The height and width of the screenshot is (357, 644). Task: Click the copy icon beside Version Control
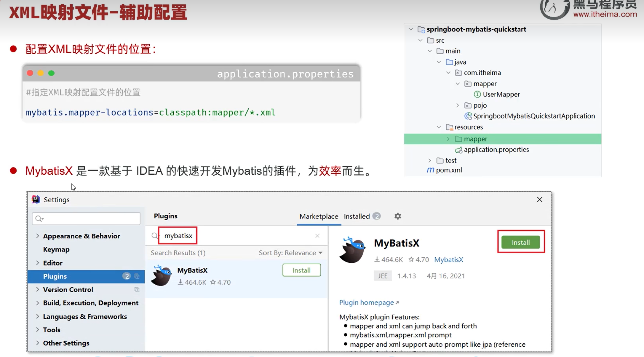tap(137, 290)
